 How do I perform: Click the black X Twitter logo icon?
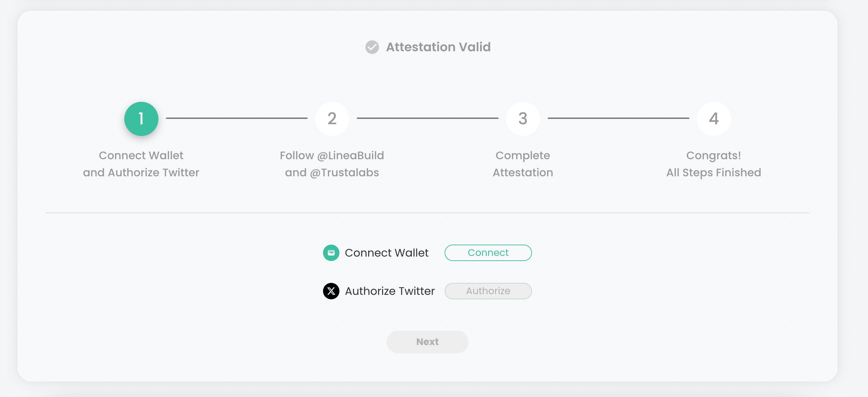click(x=331, y=291)
